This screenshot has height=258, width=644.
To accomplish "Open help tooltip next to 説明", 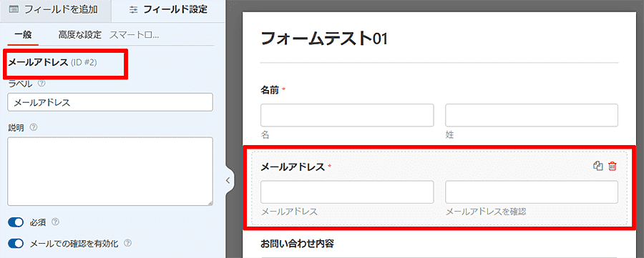I will coord(34,127).
